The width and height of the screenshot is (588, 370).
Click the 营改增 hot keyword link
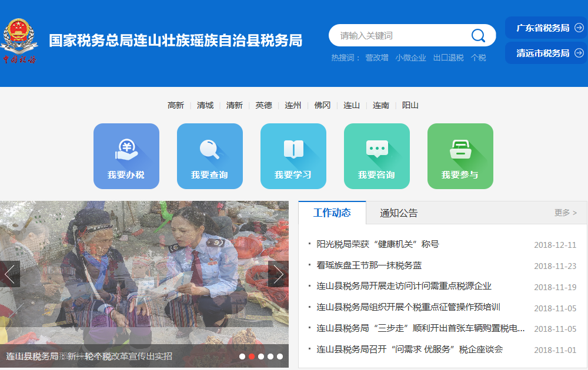376,58
